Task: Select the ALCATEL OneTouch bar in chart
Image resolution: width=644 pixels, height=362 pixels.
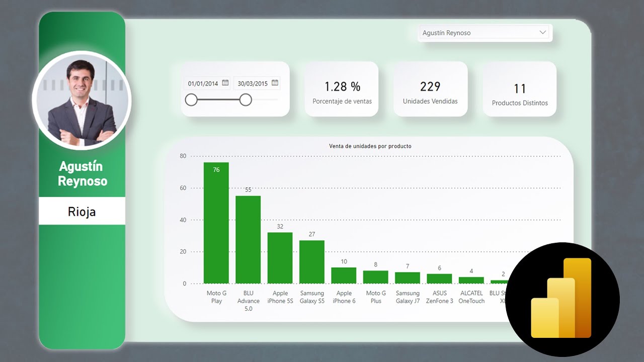Action: coord(471,280)
